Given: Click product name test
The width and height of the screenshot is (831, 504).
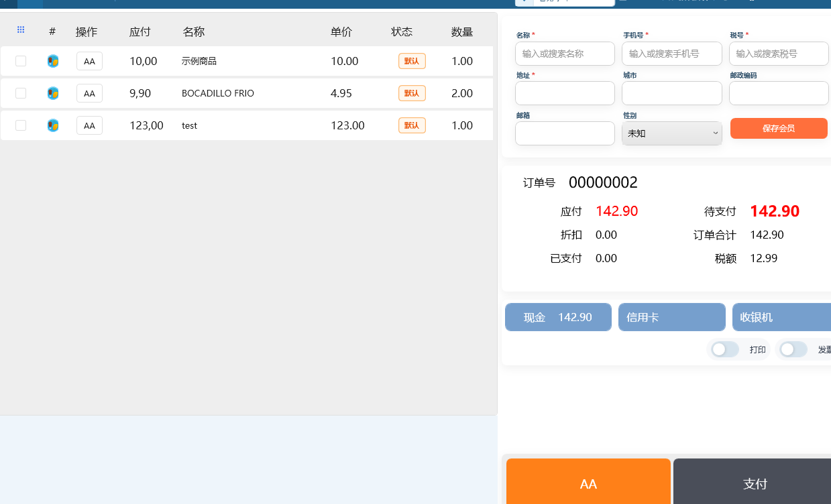Looking at the screenshot, I should point(189,125).
